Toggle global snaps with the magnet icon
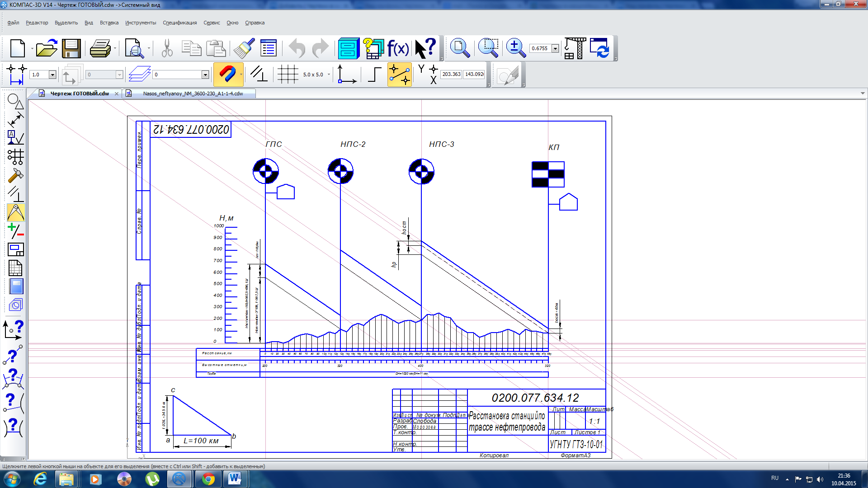 click(x=227, y=74)
